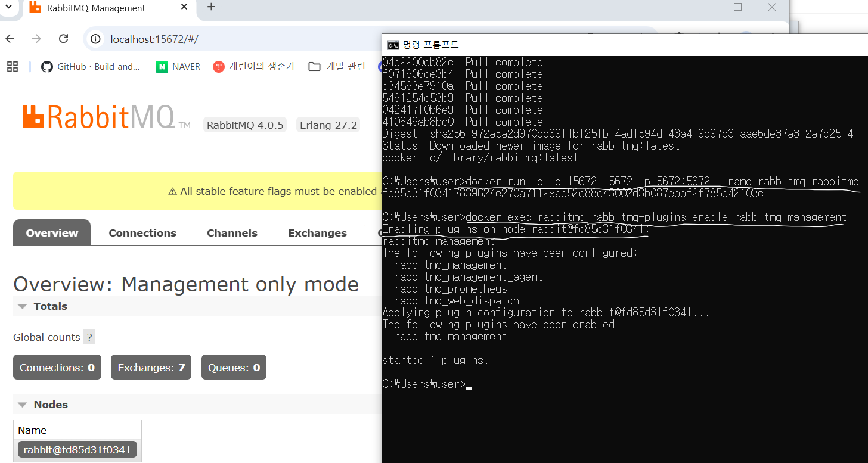This screenshot has width=868, height=463.
Task: Click 'started 1 plugins.' text in terminal
Action: pos(435,360)
